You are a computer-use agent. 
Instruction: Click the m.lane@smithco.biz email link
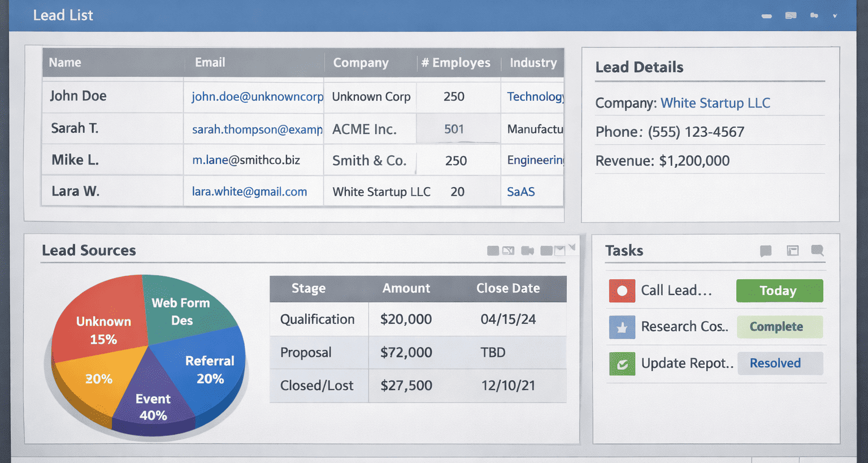[x=246, y=160]
